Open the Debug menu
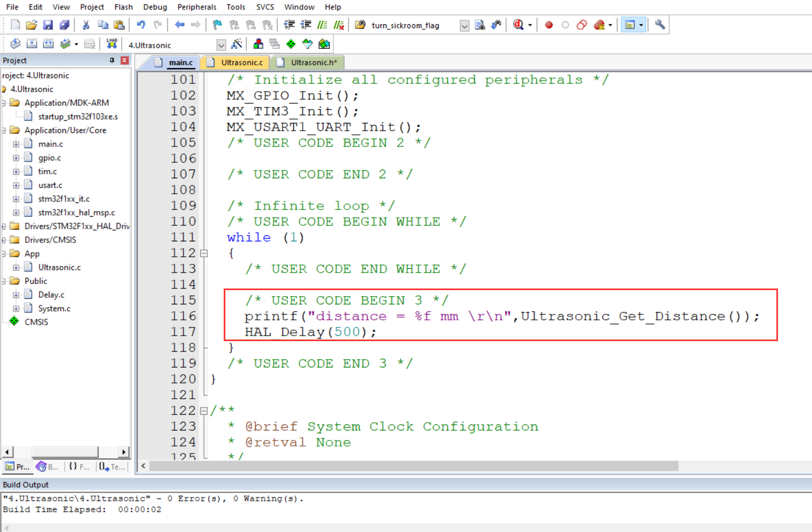The image size is (812, 532). click(x=155, y=7)
